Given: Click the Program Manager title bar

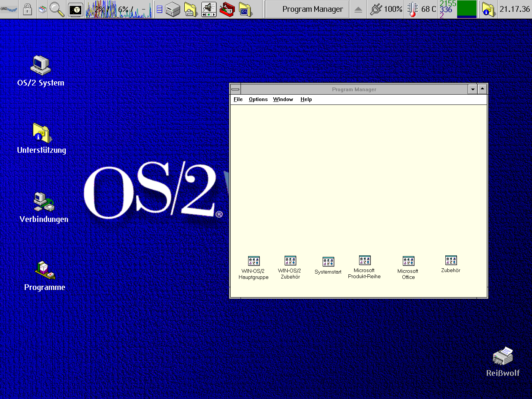Looking at the screenshot, I should pos(354,89).
